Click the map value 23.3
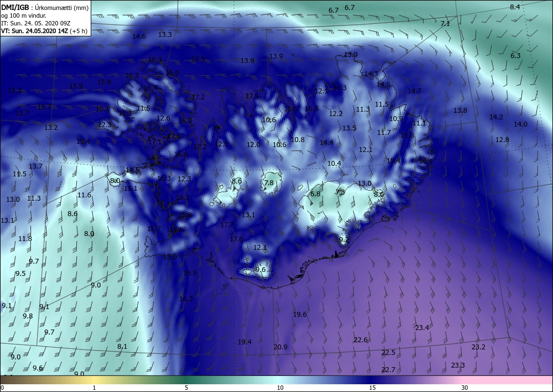 tap(458, 365)
